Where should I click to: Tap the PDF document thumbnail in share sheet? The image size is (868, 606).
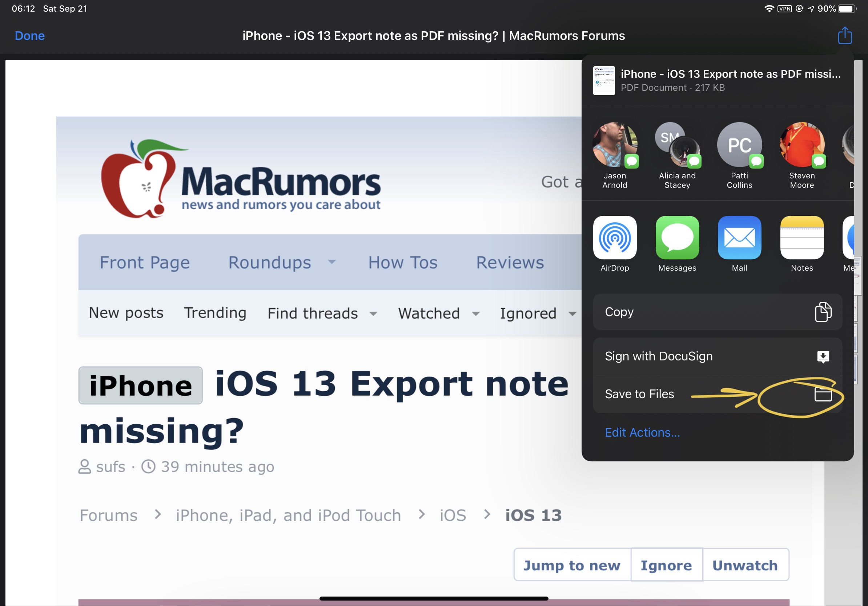604,80
